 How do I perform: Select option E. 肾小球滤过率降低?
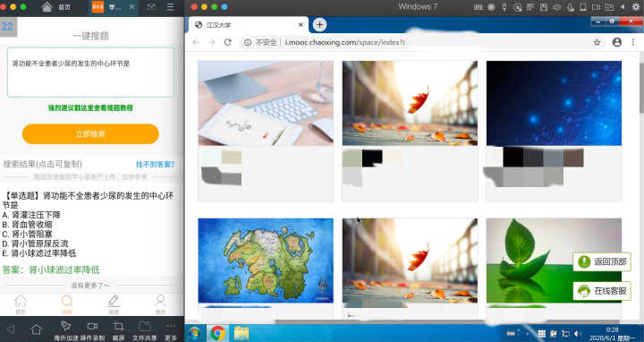click(x=39, y=252)
